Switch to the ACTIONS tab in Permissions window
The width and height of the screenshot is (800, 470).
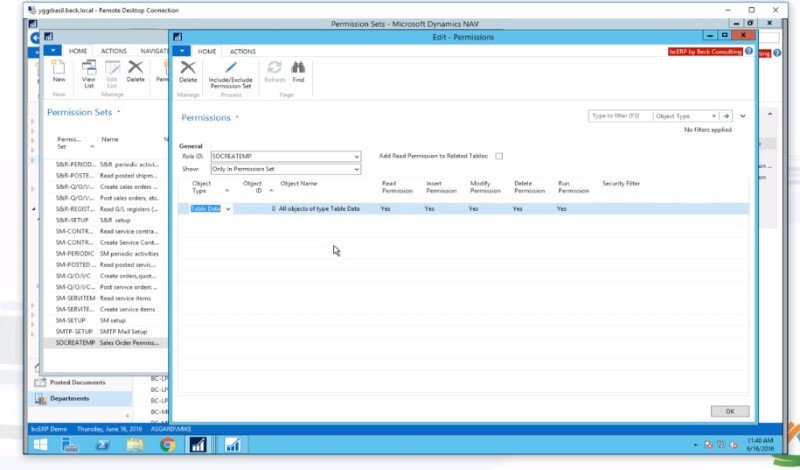(x=242, y=51)
